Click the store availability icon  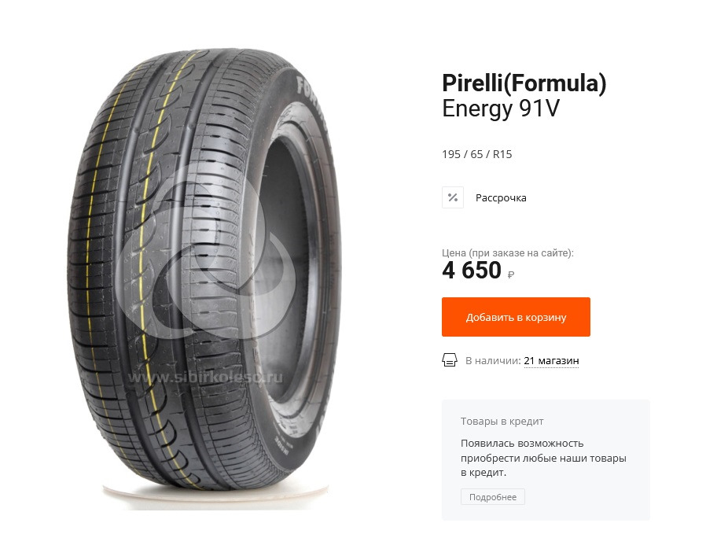(450, 360)
